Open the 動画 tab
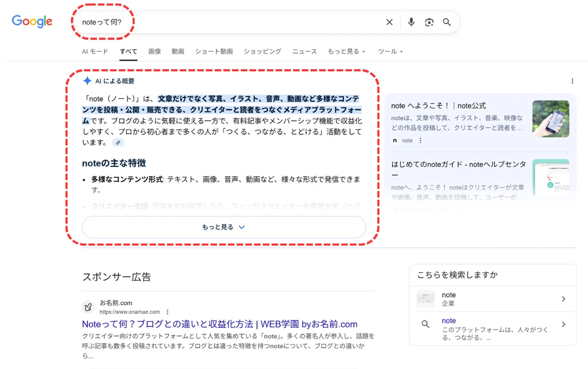The height and width of the screenshot is (369, 588). [x=178, y=51]
